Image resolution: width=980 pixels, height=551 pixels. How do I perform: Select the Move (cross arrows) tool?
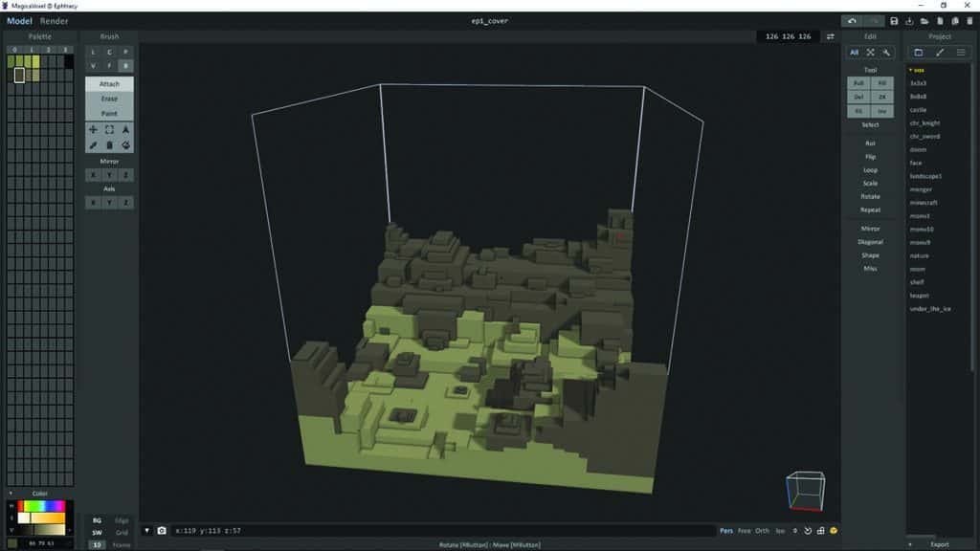pos(93,130)
